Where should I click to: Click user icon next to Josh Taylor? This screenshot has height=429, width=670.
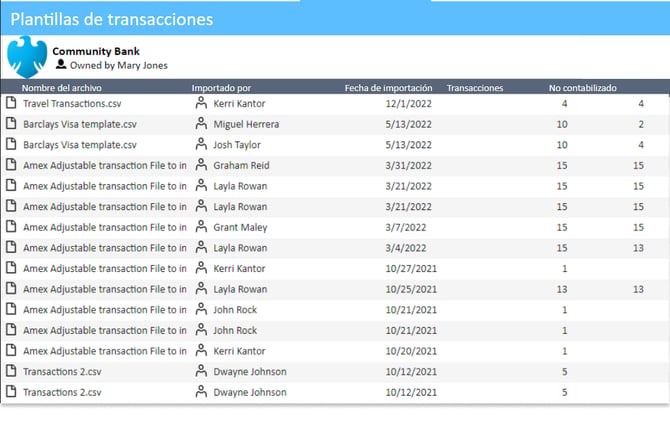pos(201,144)
